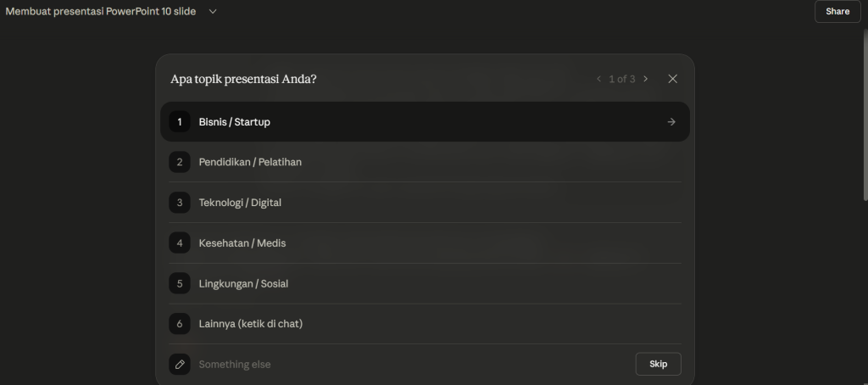
Task: Open the chat title dropdown chevron
Action: point(213,12)
